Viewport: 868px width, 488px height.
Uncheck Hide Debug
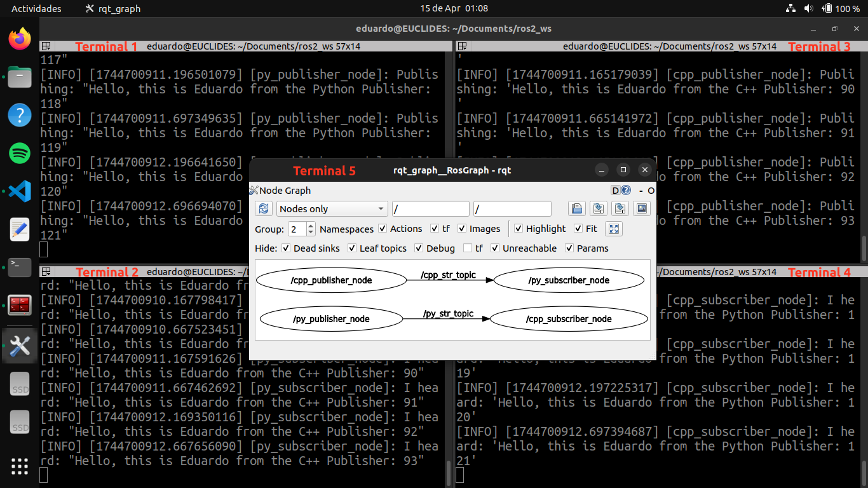(x=419, y=248)
